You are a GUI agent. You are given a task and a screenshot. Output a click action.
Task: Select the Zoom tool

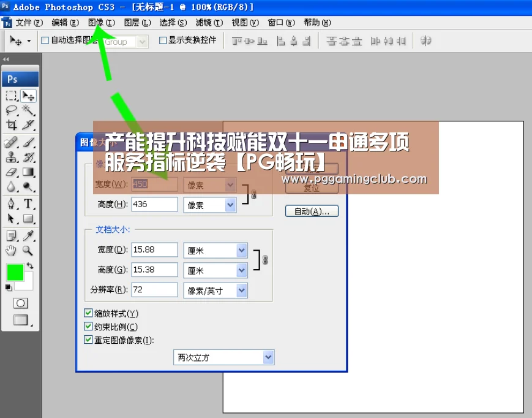[x=29, y=251]
